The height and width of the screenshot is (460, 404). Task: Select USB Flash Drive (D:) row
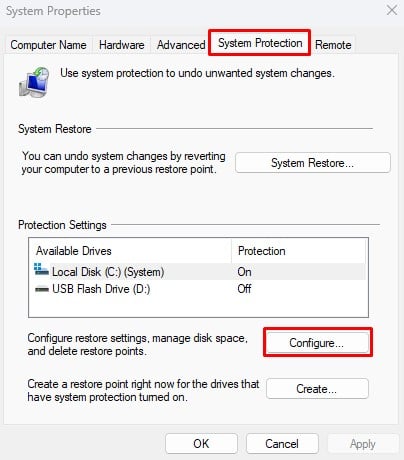click(x=199, y=289)
